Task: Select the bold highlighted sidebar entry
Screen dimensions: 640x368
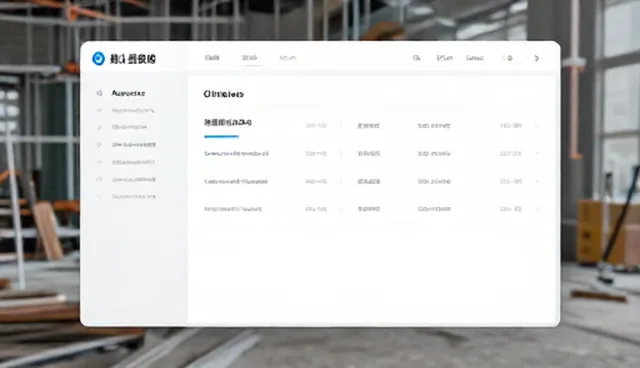Action: coord(128,93)
